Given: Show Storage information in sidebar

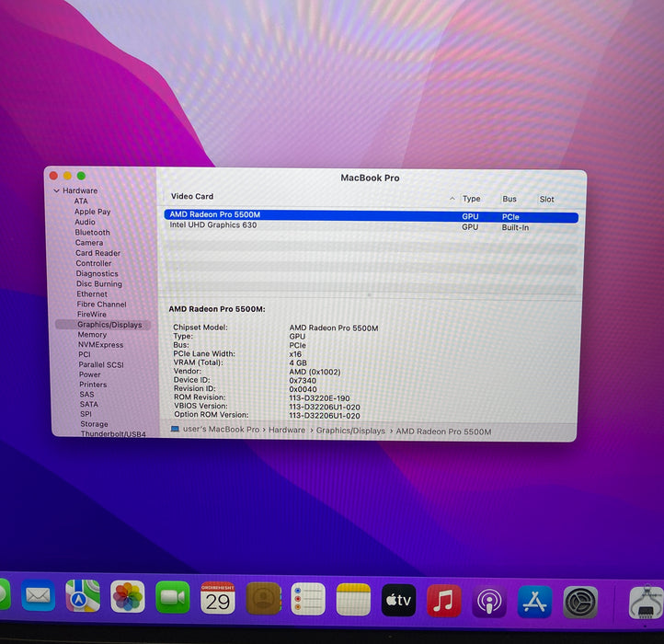Looking at the screenshot, I should (x=94, y=424).
